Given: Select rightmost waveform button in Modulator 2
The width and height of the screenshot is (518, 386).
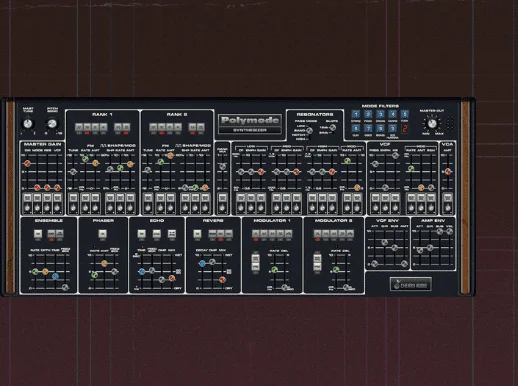Looking at the screenshot, I should point(350,234).
